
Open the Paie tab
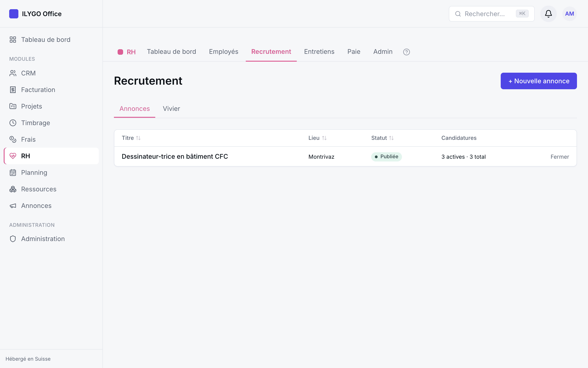tap(354, 52)
